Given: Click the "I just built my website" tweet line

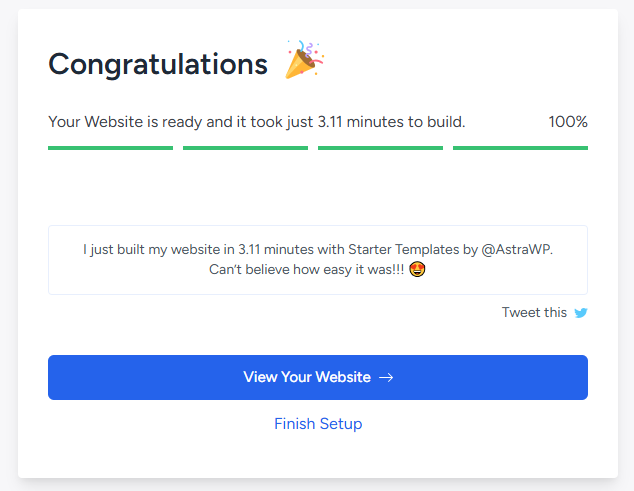Looking at the screenshot, I should [160, 249].
